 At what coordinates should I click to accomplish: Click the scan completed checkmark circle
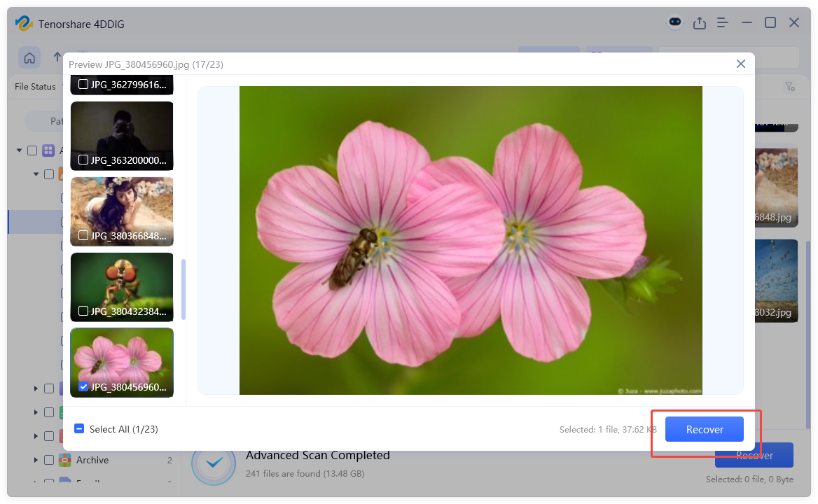click(x=214, y=463)
